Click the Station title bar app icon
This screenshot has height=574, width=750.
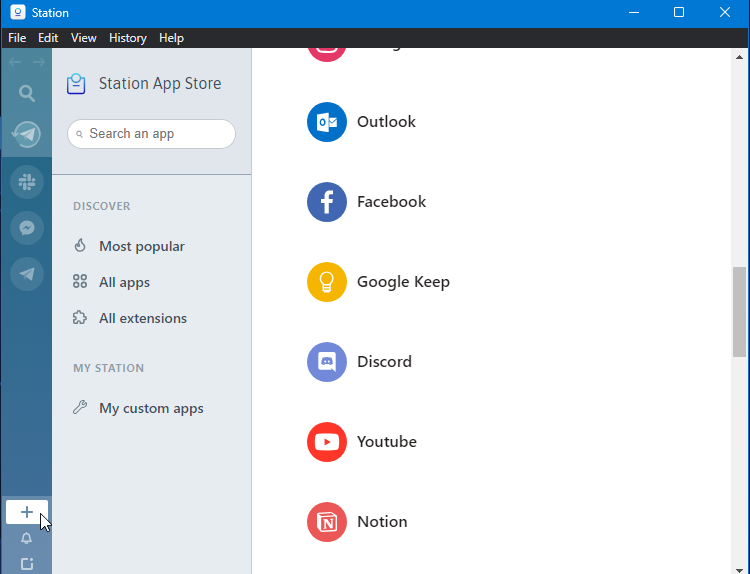pyautogui.click(x=18, y=12)
